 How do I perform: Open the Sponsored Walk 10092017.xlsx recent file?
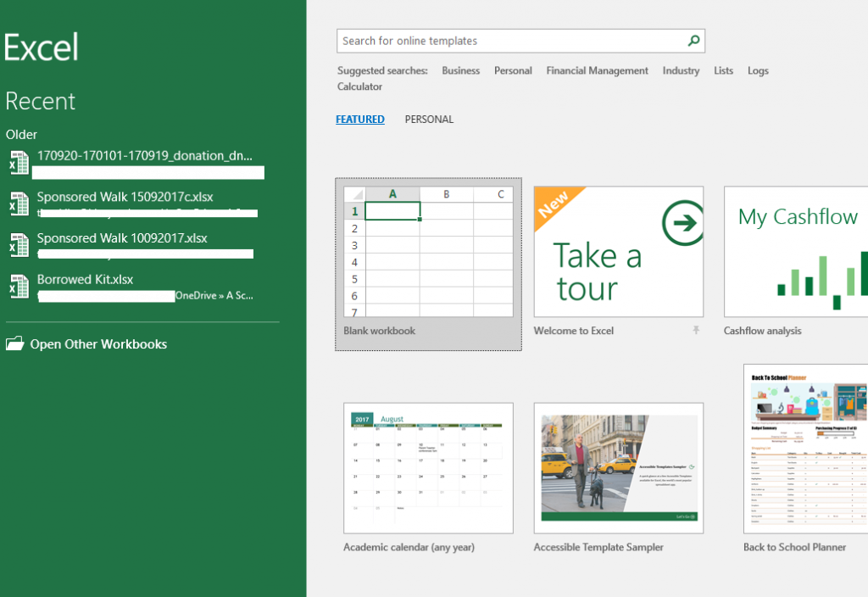click(123, 237)
